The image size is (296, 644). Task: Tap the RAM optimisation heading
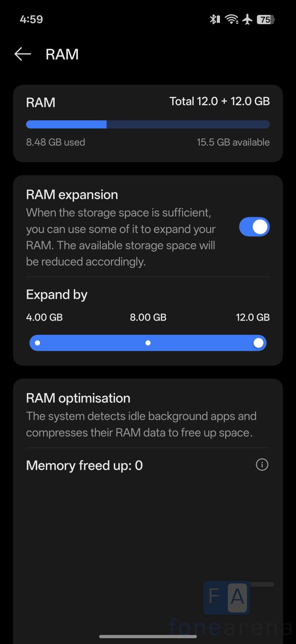(x=78, y=398)
